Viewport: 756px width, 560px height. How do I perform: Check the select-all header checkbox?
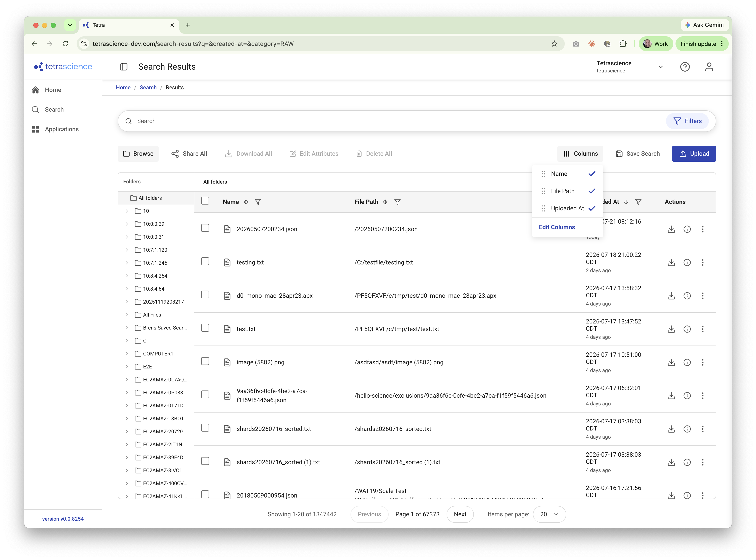(205, 201)
